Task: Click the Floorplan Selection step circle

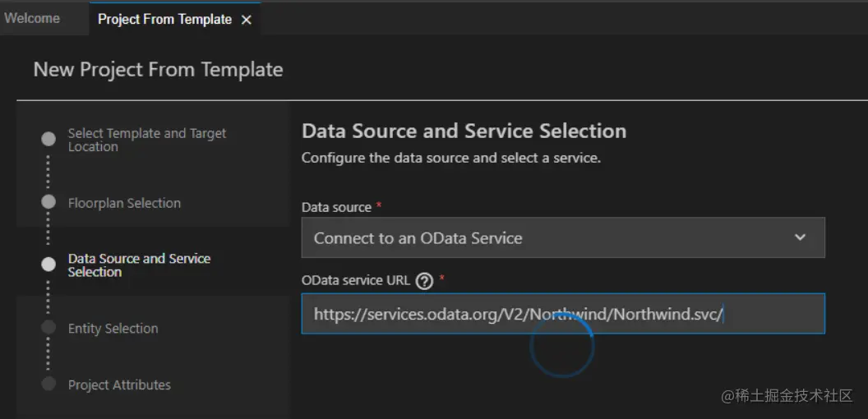Action: pos(48,202)
